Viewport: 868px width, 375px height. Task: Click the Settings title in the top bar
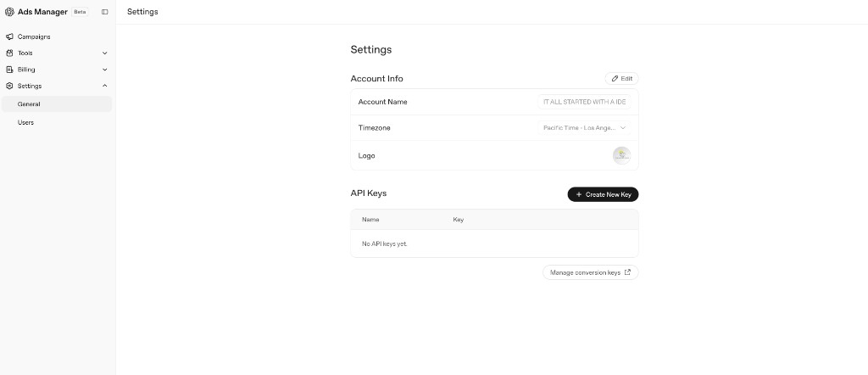(142, 12)
